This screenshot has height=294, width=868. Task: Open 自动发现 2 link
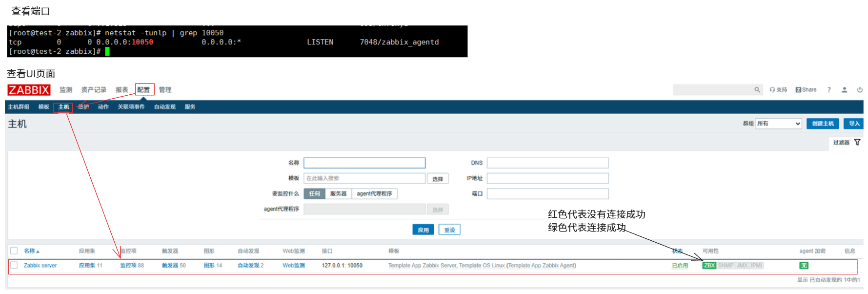coord(248,266)
